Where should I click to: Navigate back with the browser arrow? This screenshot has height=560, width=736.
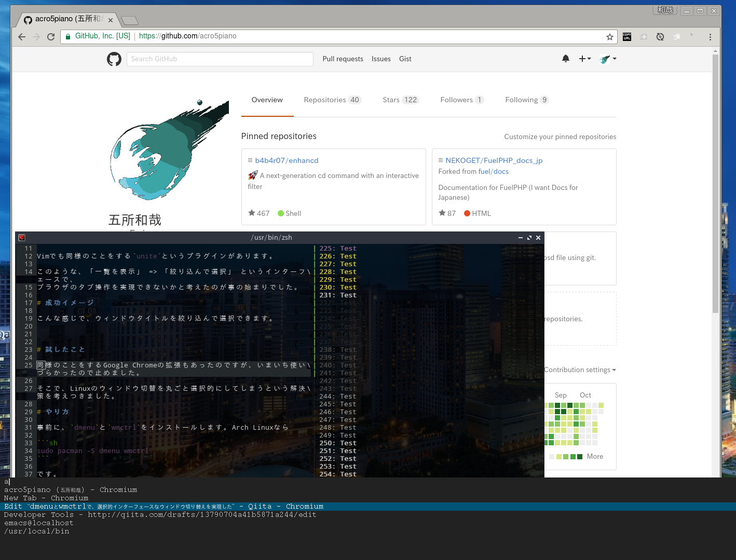pyautogui.click(x=21, y=36)
